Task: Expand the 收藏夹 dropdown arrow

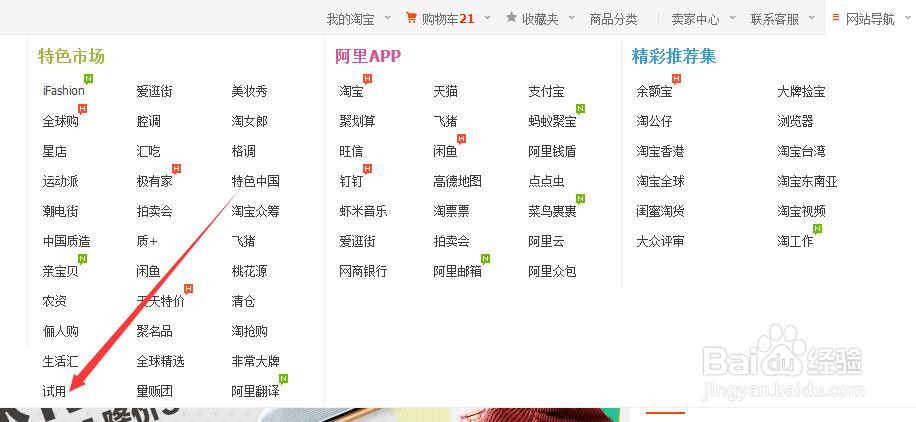Action: [571, 18]
